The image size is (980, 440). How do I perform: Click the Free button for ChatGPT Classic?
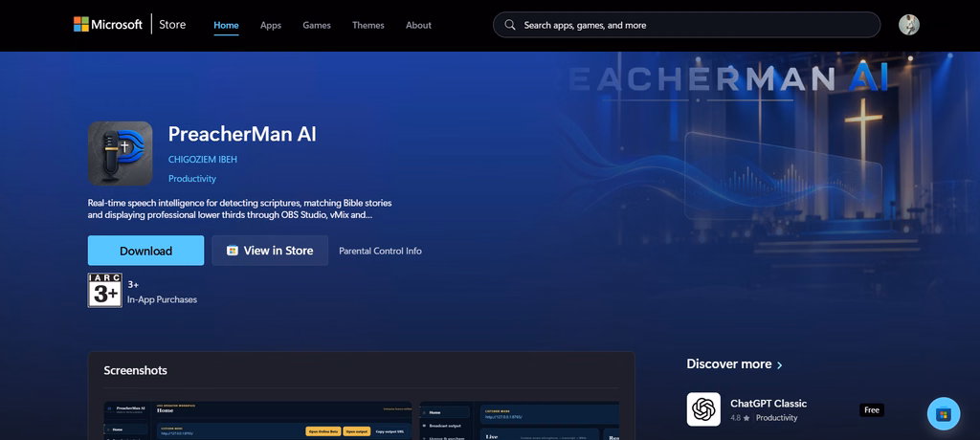coord(872,410)
